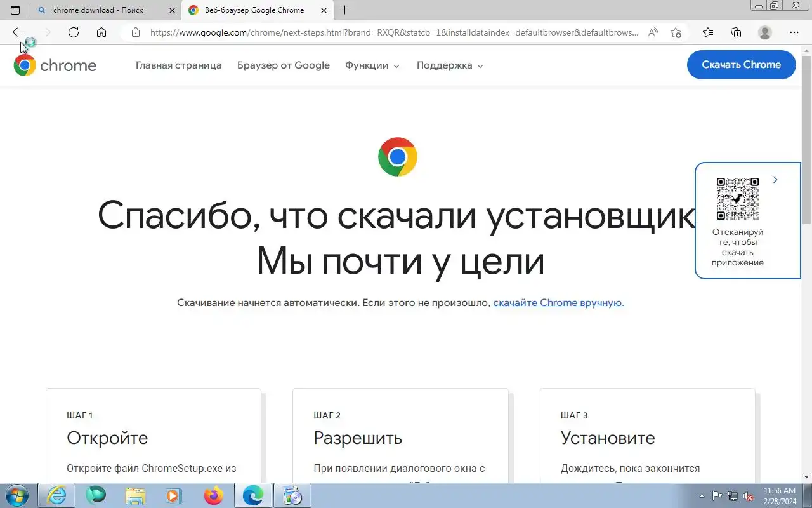The height and width of the screenshot is (508, 812).
Task: Open Windows Media Player from taskbar
Action: pos(174,495)
